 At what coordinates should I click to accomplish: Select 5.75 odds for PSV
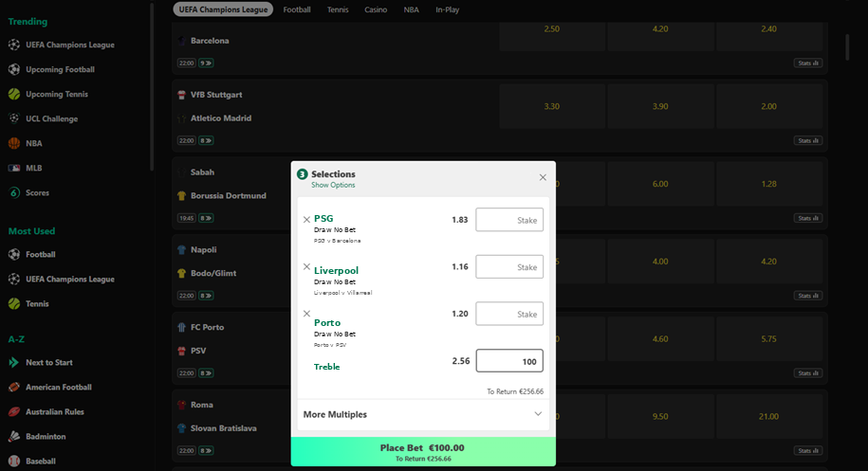pyautogui.click(x=769, y=339)
